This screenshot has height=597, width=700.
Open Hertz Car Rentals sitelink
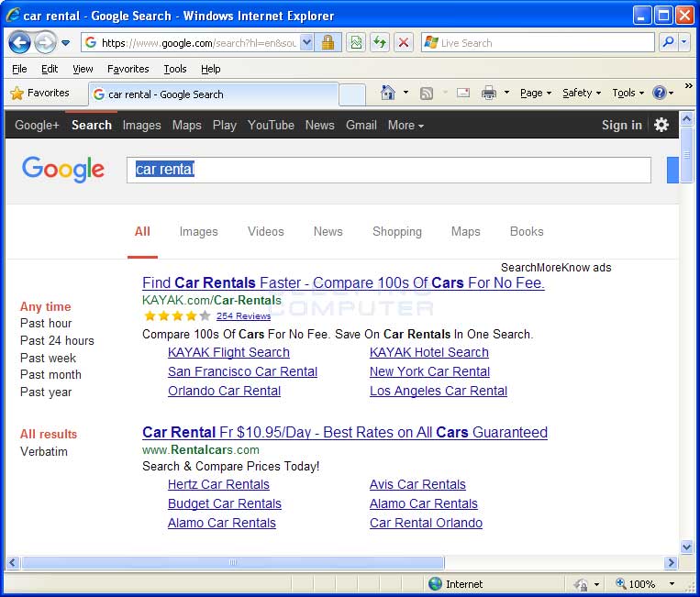(x=218, y=484)
